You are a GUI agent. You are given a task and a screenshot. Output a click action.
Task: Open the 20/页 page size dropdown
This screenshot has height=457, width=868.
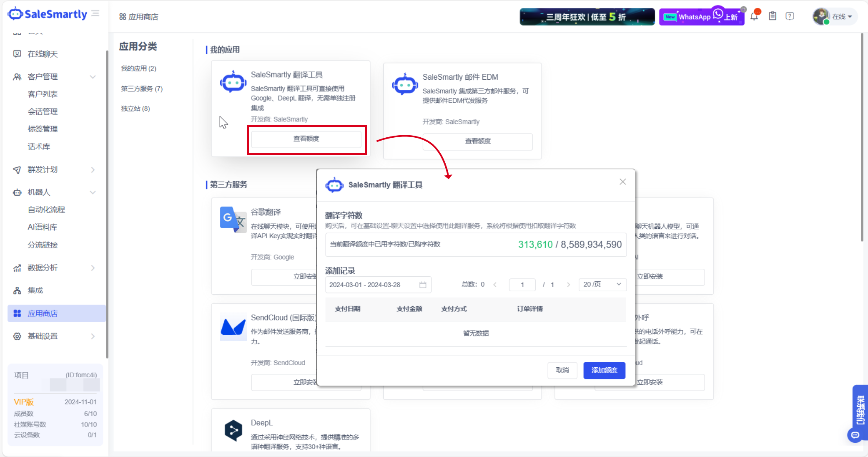(602, 285)
